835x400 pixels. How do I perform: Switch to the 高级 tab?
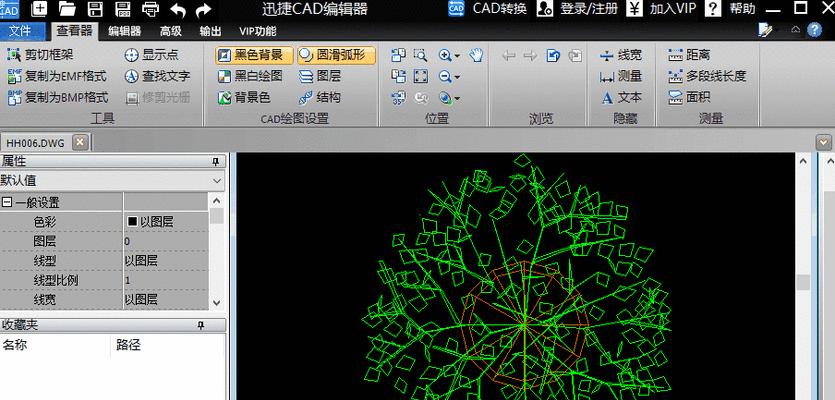click(171, 31)
